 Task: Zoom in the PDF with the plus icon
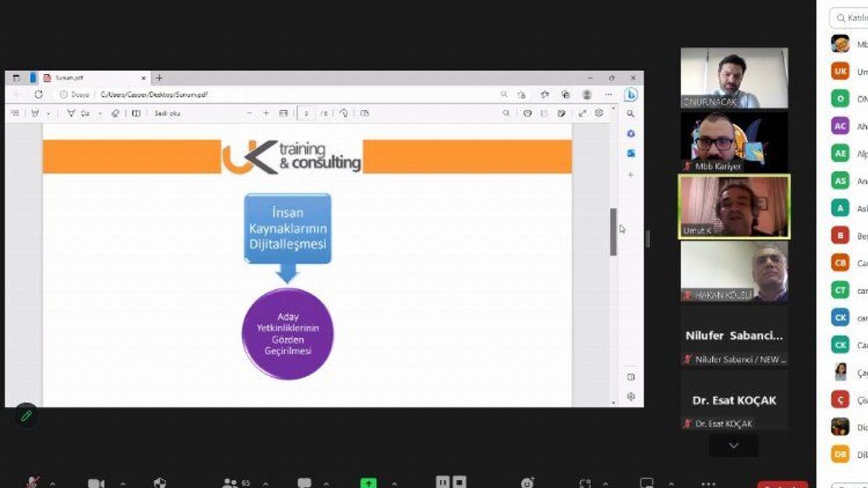tap(266, 113)
